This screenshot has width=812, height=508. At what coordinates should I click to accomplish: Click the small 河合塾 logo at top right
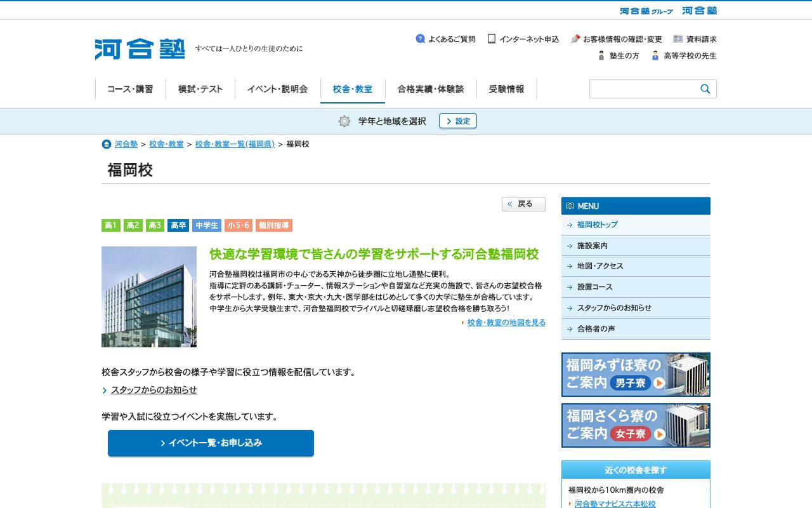[x=699, y=10]
